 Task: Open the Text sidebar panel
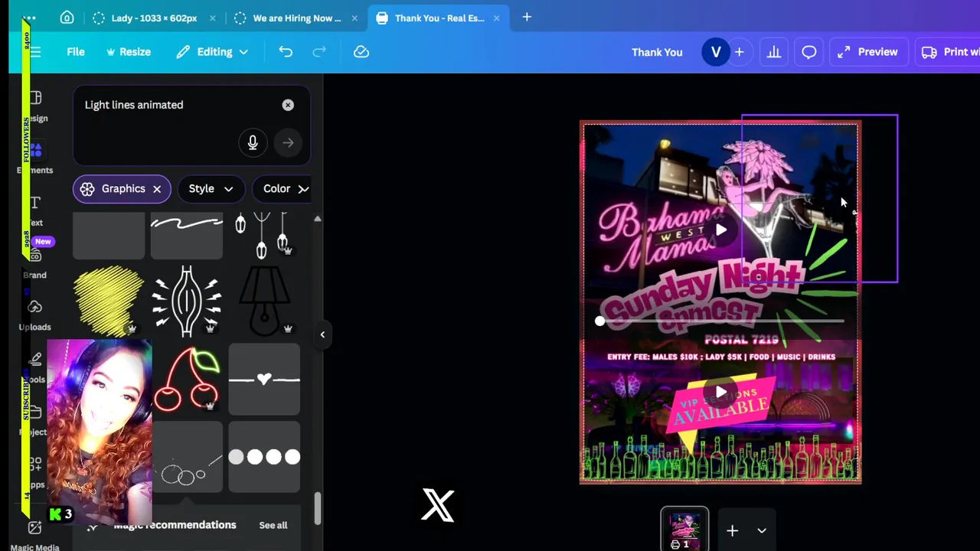coord(35,211)
